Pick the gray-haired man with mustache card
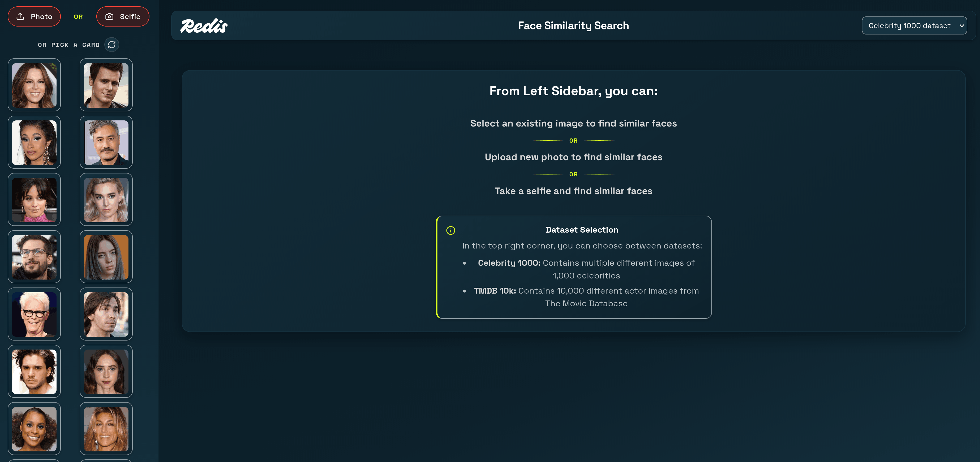 [106, 142]
